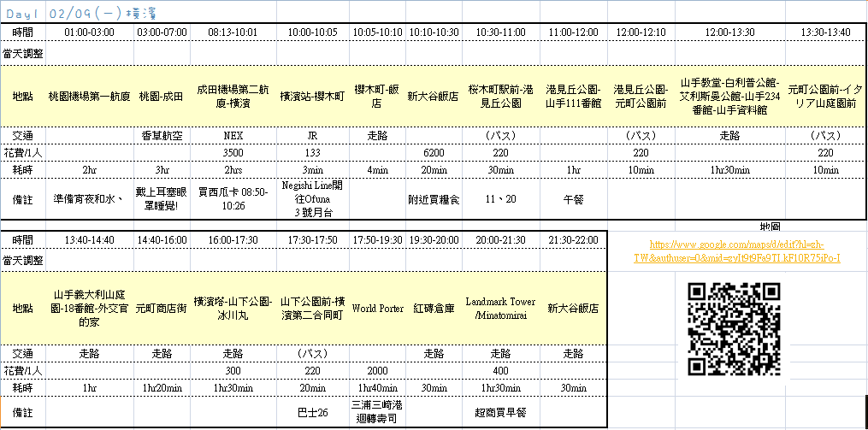Image resolution: width=868 pixels, height=430 pixels.
Task: Select the 13:40-14:40 time cell
Action: [x=89, y=240]
